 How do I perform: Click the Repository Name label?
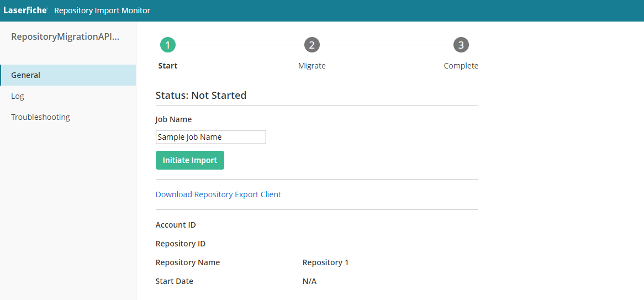[x=188, y=262]
